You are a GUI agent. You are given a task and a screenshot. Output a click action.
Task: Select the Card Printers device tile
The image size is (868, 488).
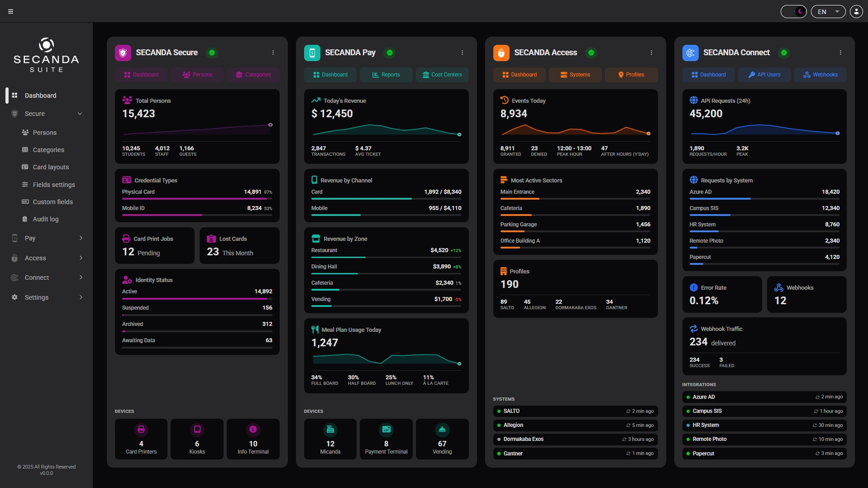click(x=141, y=439)
